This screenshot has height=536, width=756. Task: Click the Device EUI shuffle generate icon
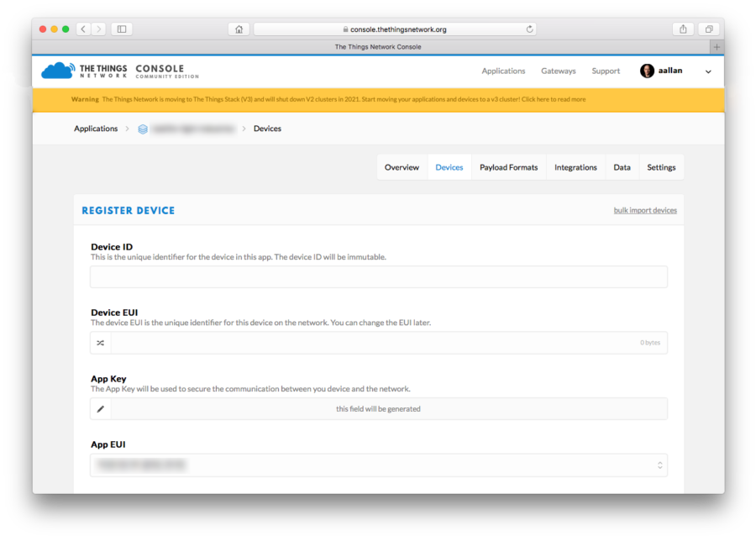coord(101,343)
